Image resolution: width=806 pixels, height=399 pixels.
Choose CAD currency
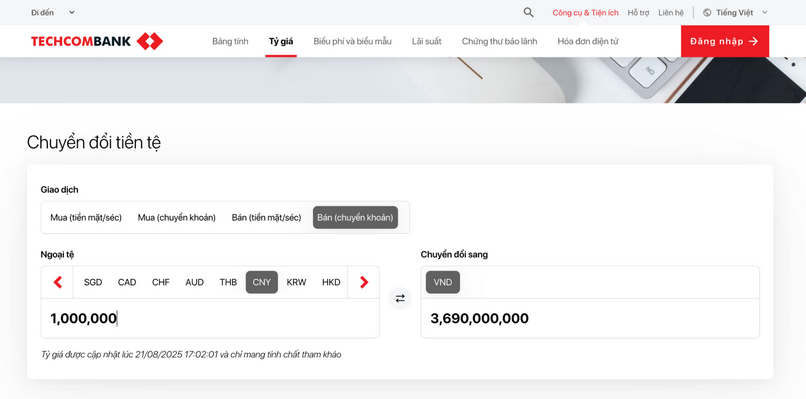(x=127, y=282)
